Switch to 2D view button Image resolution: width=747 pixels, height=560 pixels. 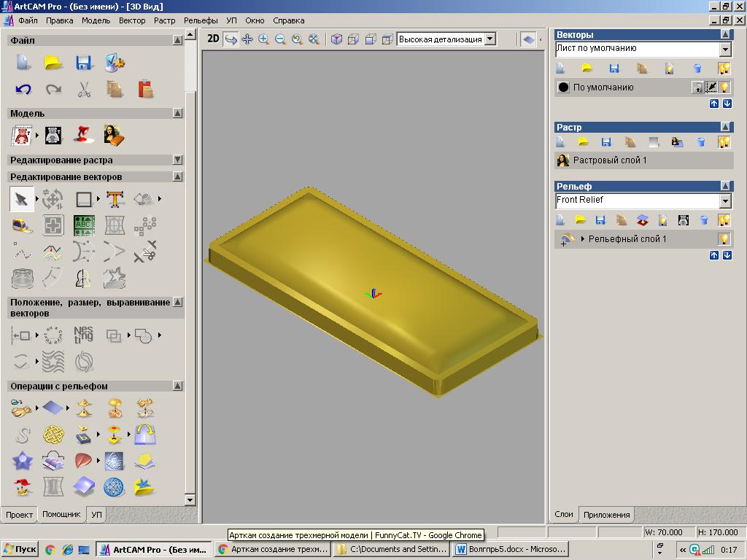coord(213,39)
